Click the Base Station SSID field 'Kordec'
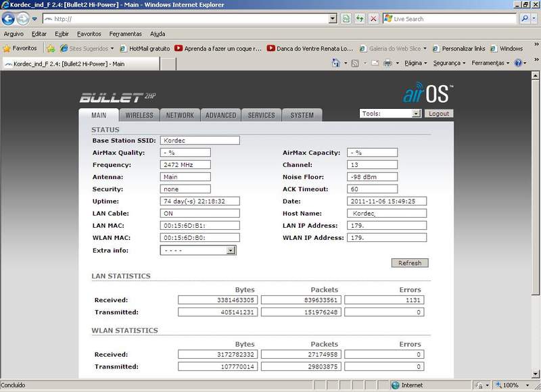Image resolution: width=541 pixels, height=392 pixels. (x=199, y=141)
